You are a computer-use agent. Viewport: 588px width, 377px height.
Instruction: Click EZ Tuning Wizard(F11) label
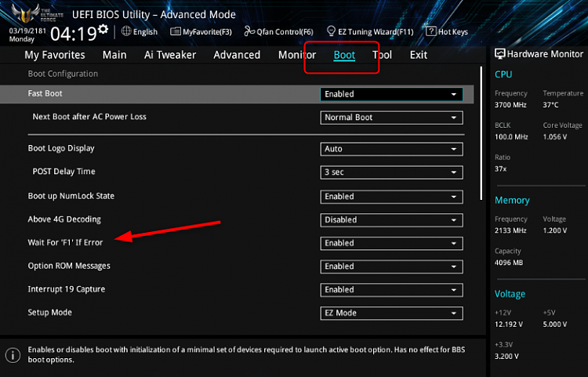(376, 32)
